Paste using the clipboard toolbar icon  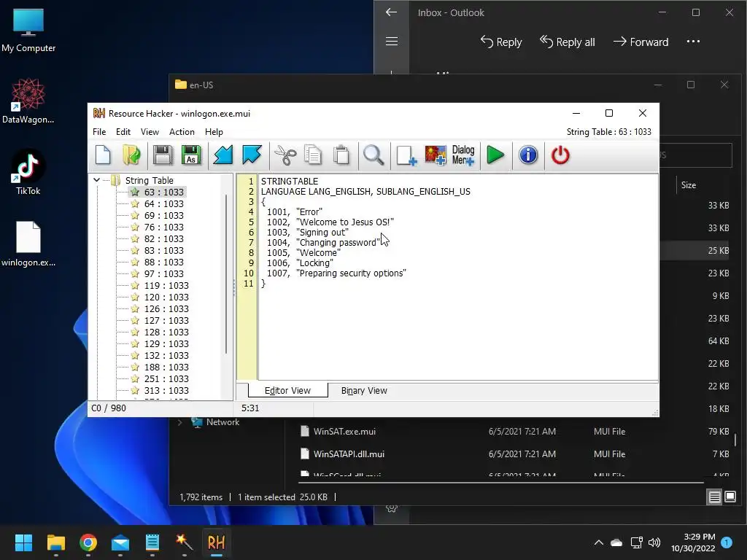341,155
